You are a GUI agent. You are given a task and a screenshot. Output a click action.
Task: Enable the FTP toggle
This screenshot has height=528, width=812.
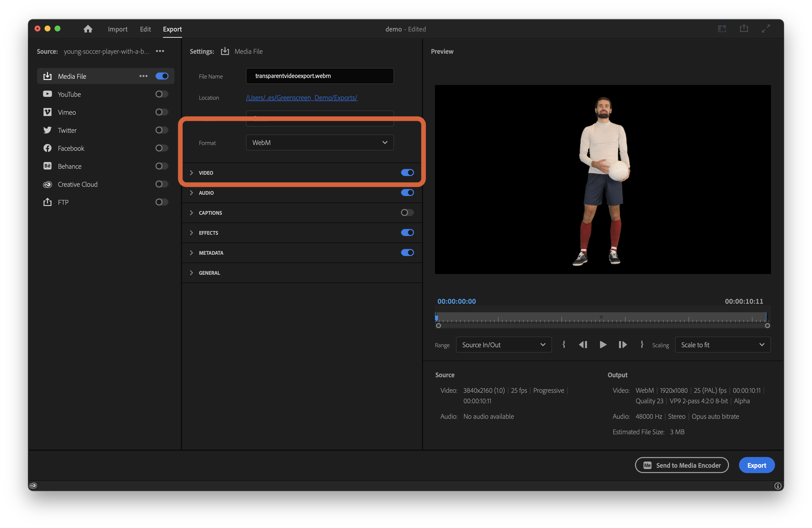coord(162,202)
